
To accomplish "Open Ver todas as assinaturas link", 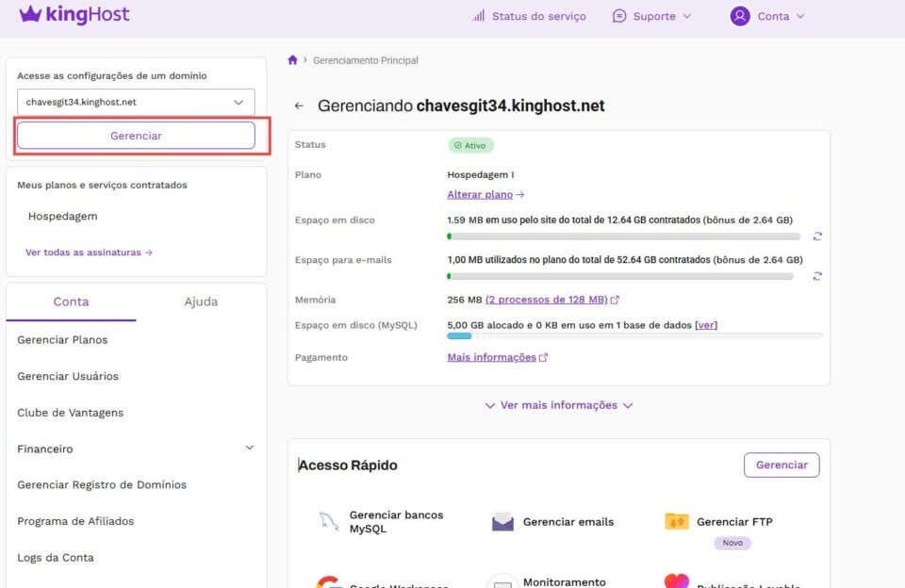I will point(89,253).
